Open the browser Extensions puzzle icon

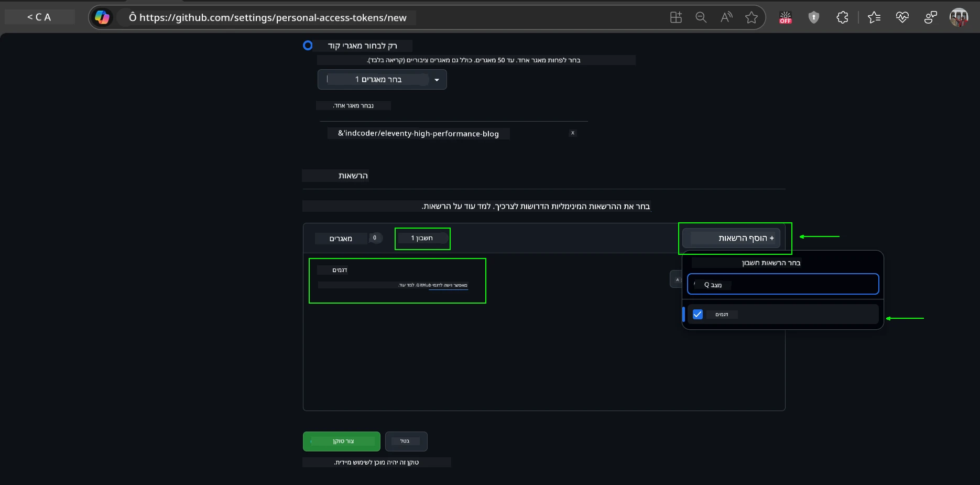coord(842,17)
